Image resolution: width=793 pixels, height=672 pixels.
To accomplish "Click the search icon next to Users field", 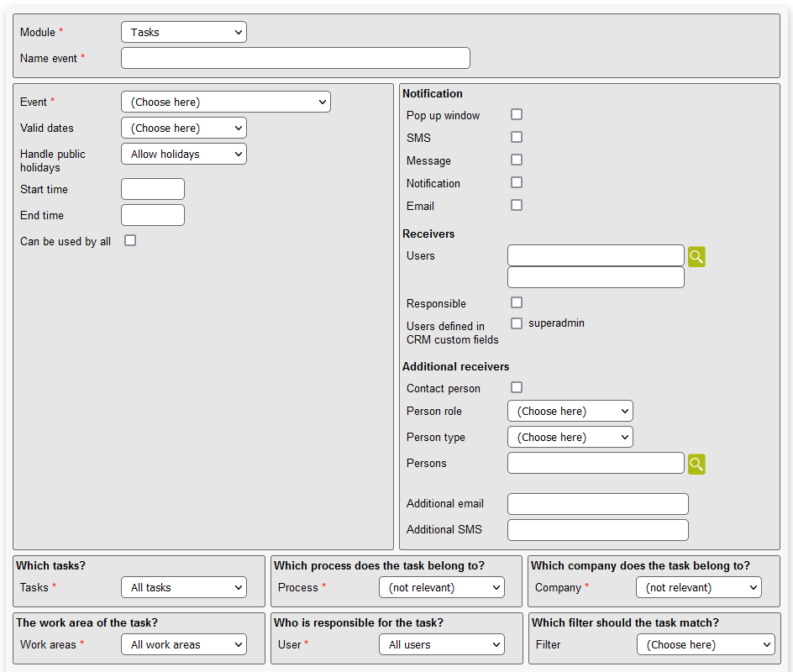I will tap(696, 256).
